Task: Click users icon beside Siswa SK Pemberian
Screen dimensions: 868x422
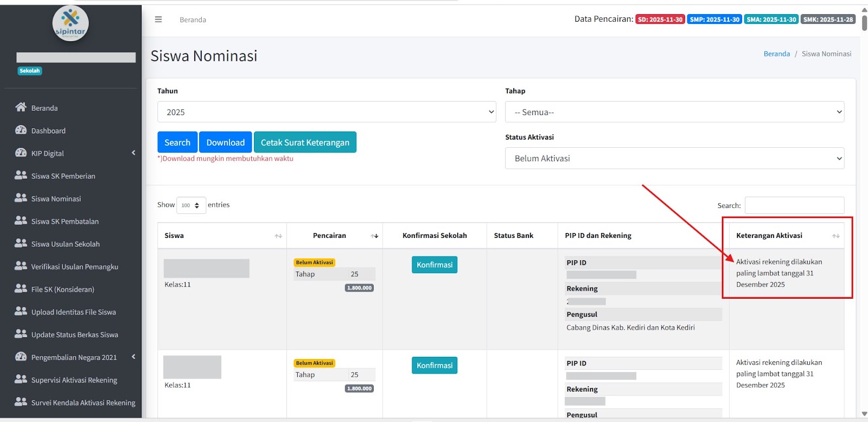Action: pos(21,175)
